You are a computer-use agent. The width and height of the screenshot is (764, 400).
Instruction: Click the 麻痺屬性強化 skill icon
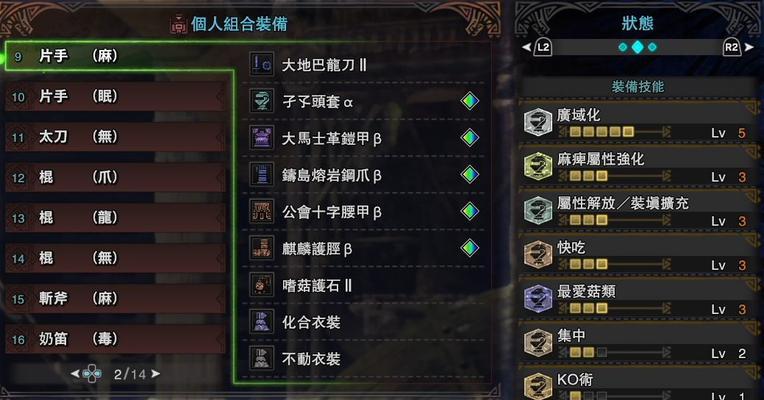(x=538, y=166)
